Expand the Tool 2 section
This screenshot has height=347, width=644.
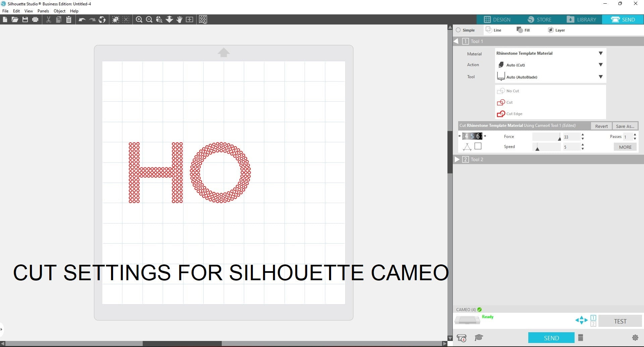pyautogui.click(x=457, y=159)
